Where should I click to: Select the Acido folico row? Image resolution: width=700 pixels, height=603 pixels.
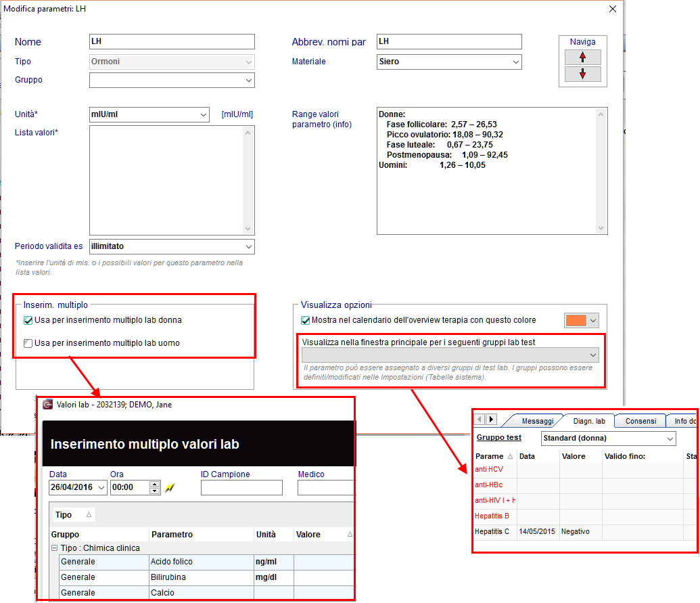(x=207, y=562)
